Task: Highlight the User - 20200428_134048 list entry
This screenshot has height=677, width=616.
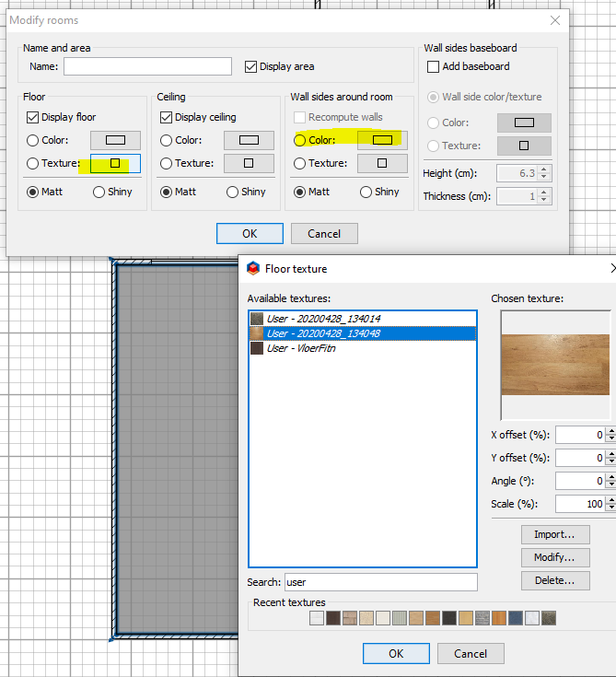Action: 363,333
